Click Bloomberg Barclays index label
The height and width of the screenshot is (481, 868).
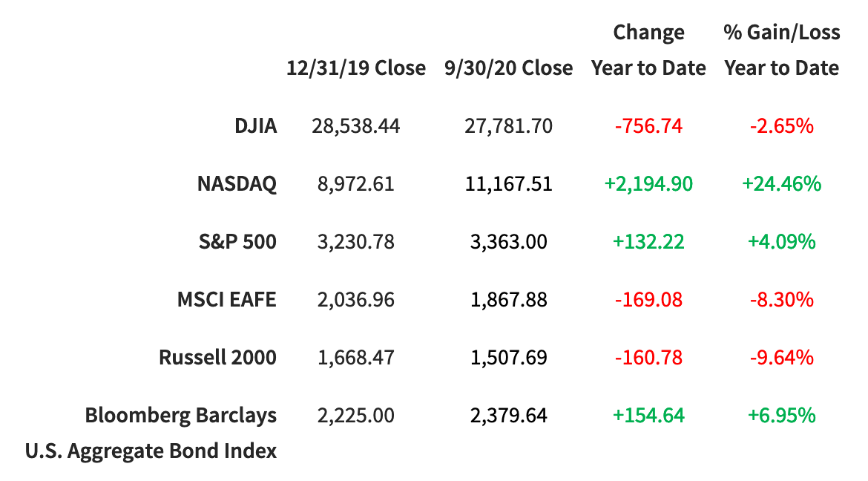(x=180, y=416)
